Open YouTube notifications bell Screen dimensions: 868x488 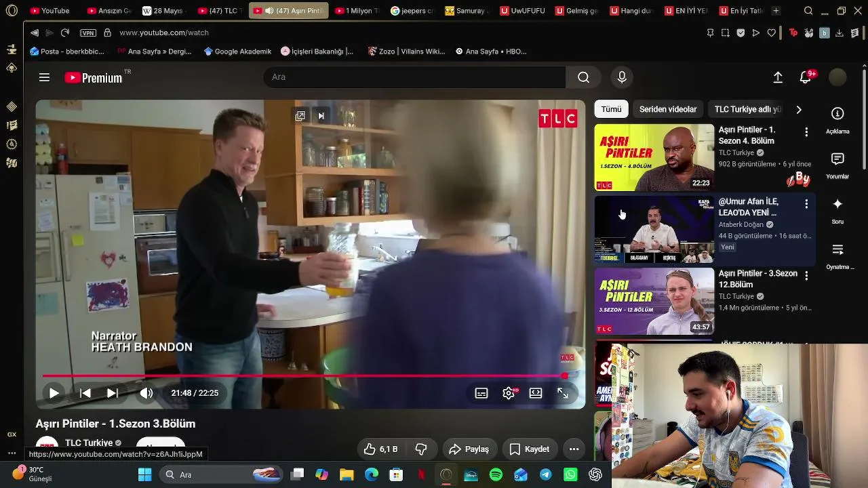(806, 77)
